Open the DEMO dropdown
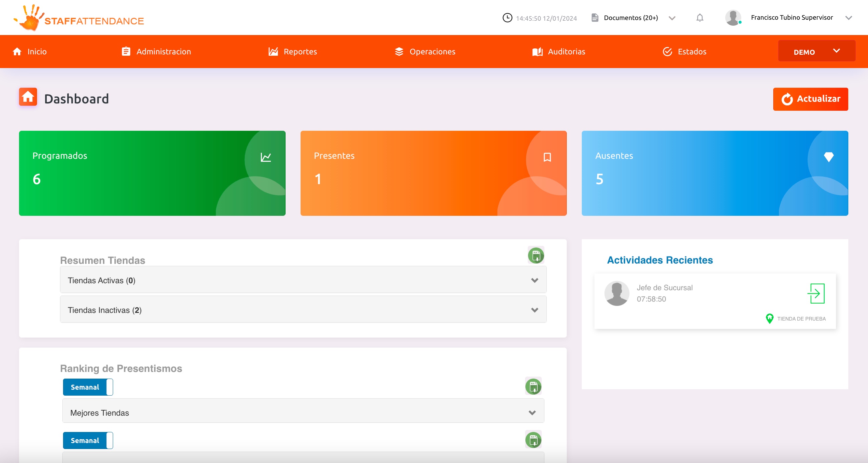This screenshot has height=463, width=868. [816, 51]
